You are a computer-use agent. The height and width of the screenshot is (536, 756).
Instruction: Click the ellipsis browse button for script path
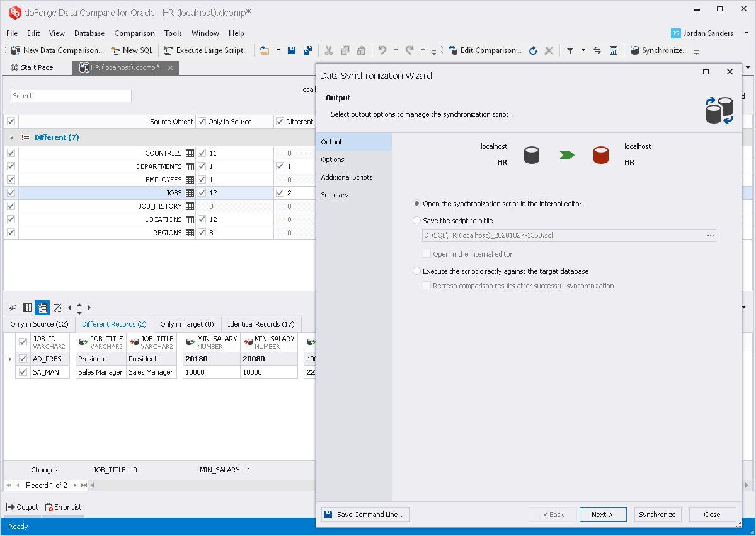click(711, 235)
